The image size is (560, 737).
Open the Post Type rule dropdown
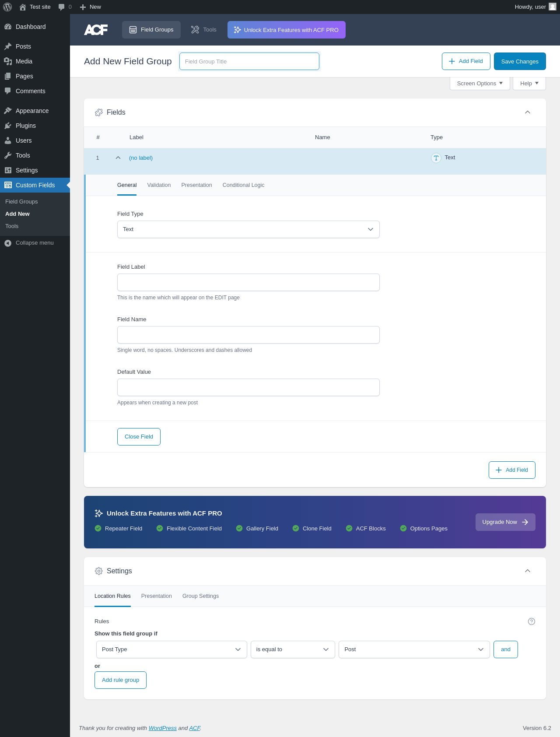171,649
